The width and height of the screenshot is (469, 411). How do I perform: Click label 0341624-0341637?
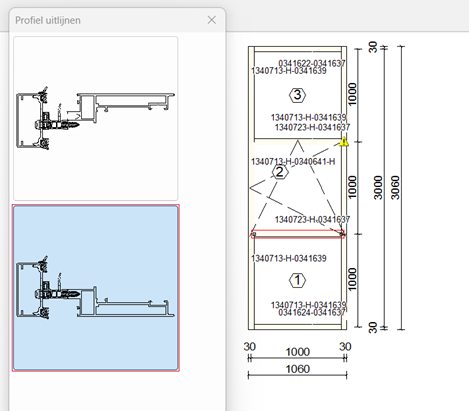click(312, 312)
